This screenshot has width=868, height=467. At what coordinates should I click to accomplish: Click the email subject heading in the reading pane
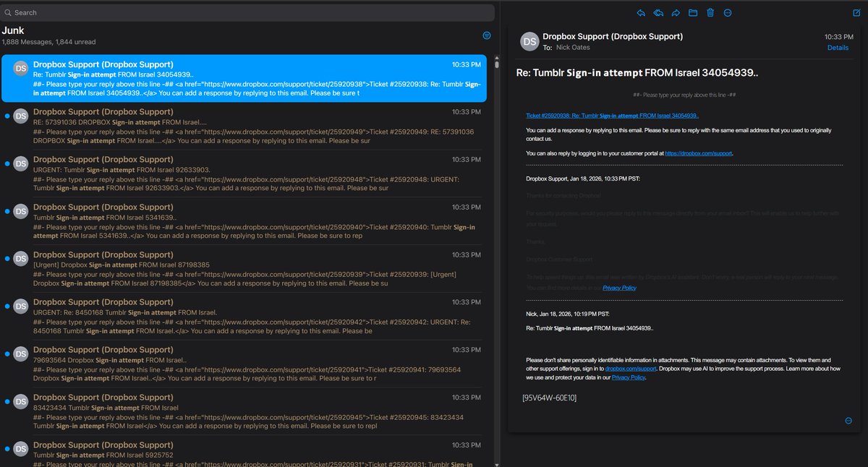point(637,73)
